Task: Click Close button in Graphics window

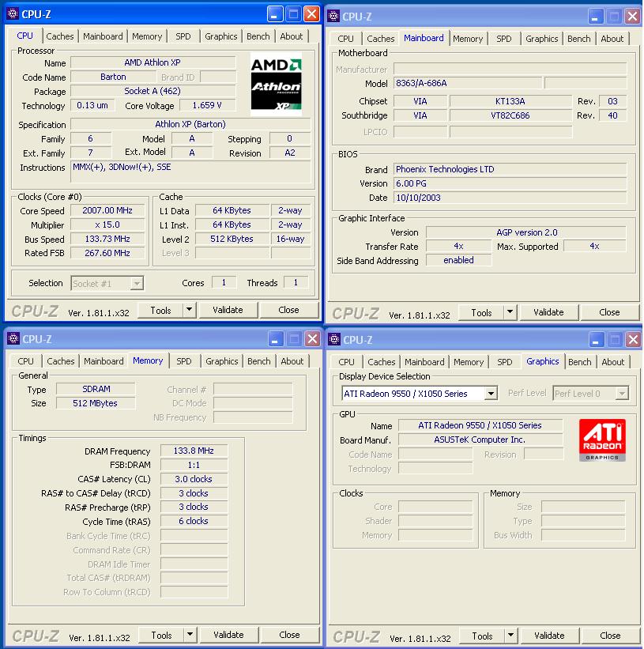Action: [611, 636]
